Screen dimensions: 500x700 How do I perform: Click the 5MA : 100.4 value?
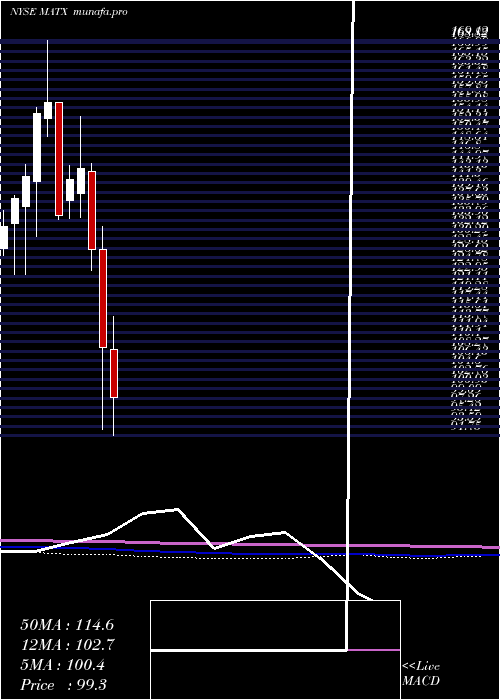(62, 665)
